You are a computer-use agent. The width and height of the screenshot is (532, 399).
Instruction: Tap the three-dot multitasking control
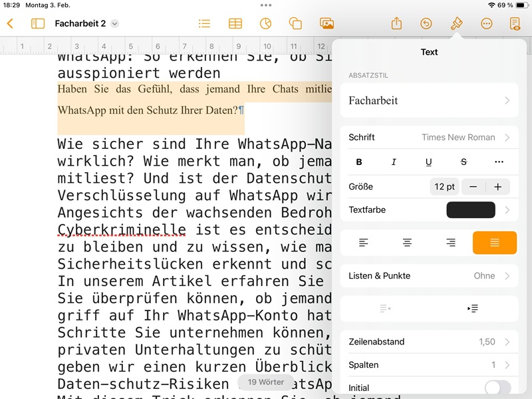tap(266, 5)
